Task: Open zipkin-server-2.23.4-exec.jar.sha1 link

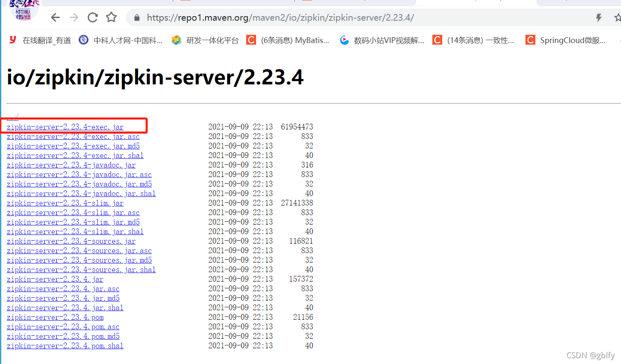Action: pos(75,156)
